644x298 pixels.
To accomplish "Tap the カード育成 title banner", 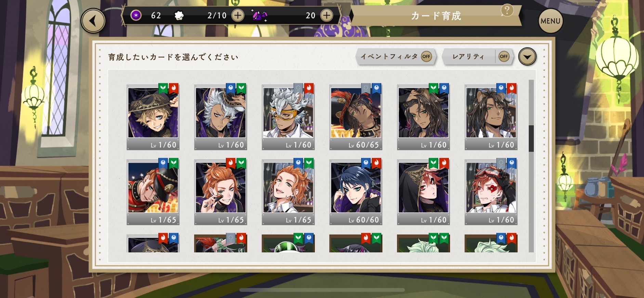I will [x=436, y=16].
